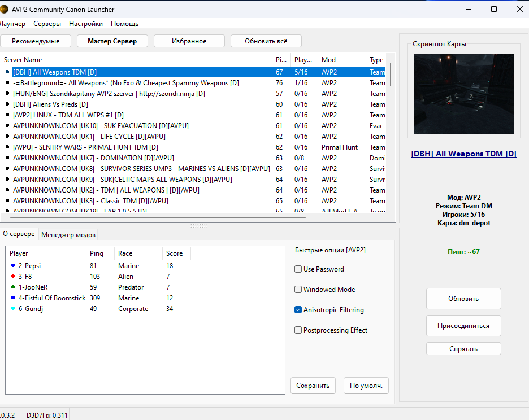The width and height of the screenshot is (529, 420).
Task: Sort the player list by Player column
Action: [46, 253]
